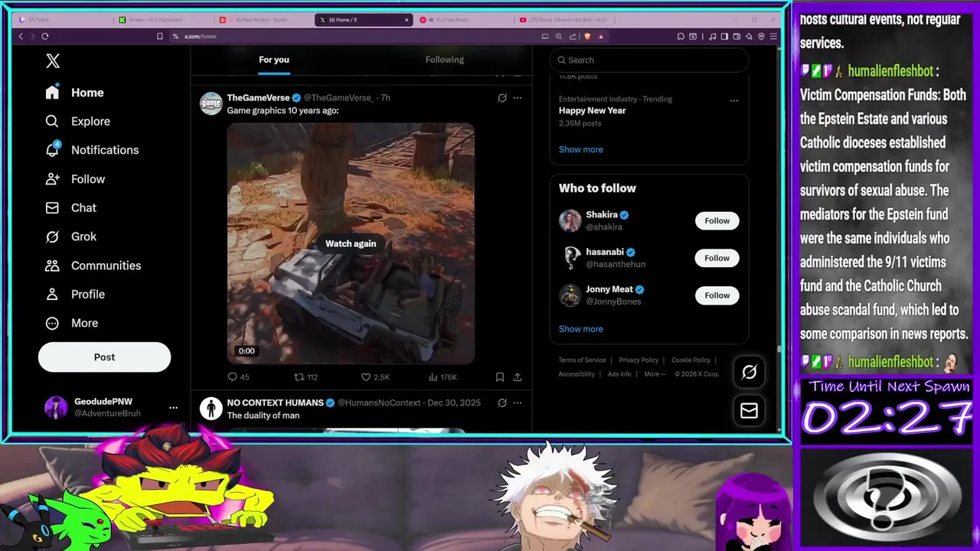Open Cookie Policy link
Image resolution: width=980 pixels, height=551 pixels.
(691, 360)
